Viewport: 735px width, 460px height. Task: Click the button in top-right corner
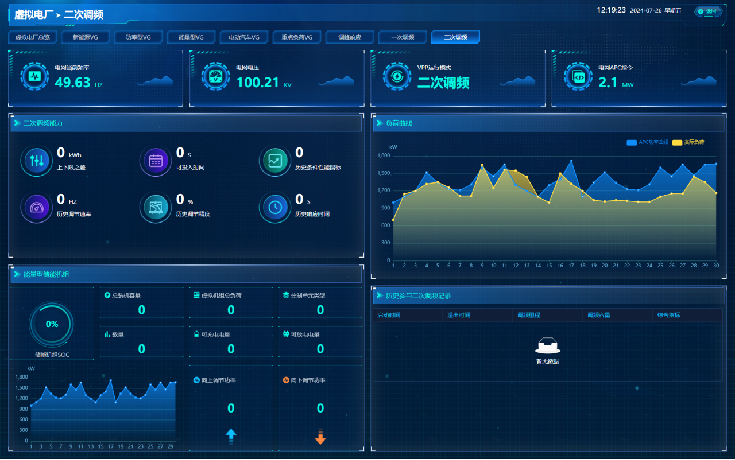[x=706, y=11]
